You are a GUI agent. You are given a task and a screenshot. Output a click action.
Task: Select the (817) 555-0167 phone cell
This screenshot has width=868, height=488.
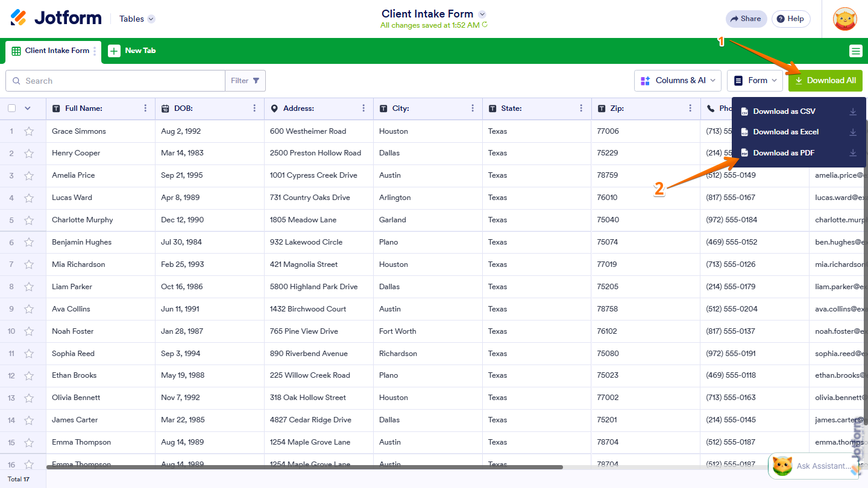point(755,198)
